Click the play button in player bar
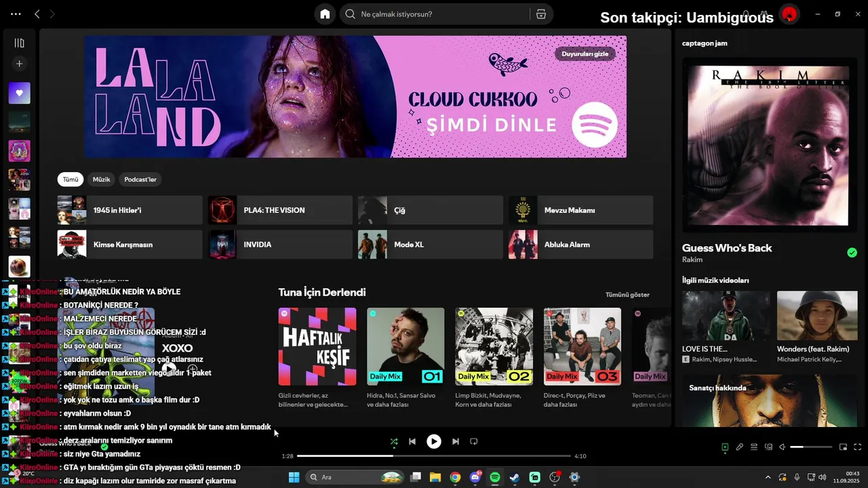This screenshot has height=488, width=868. point(433,441)
